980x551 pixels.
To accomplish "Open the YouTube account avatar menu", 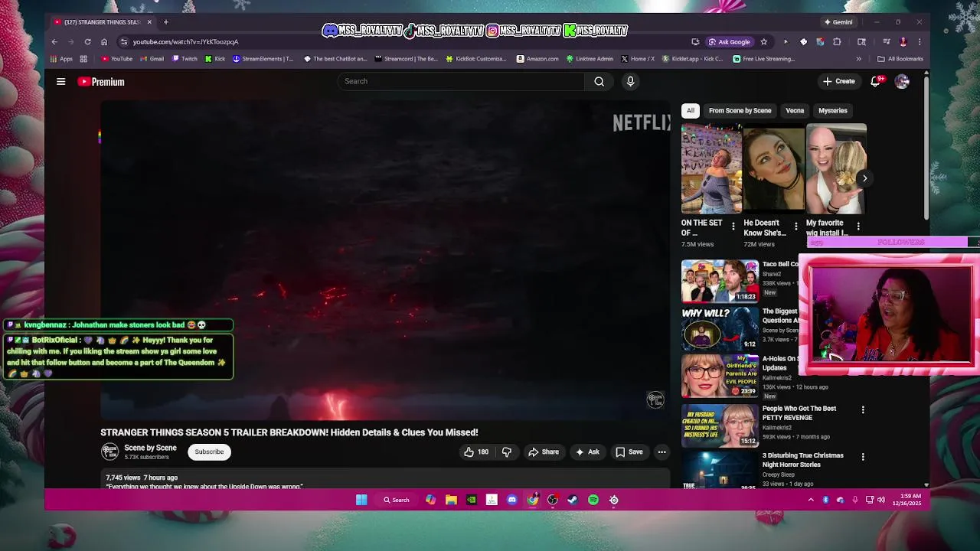I will click(902, 81).
